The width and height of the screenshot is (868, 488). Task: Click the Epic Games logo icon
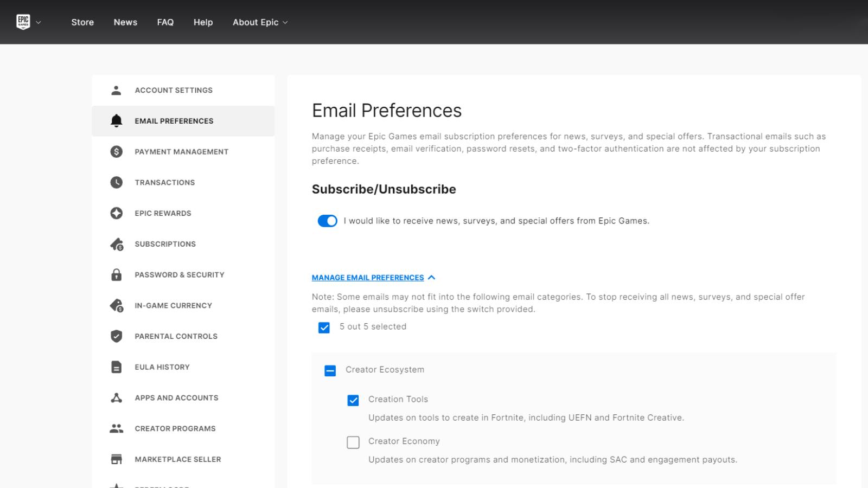point(23,22)
